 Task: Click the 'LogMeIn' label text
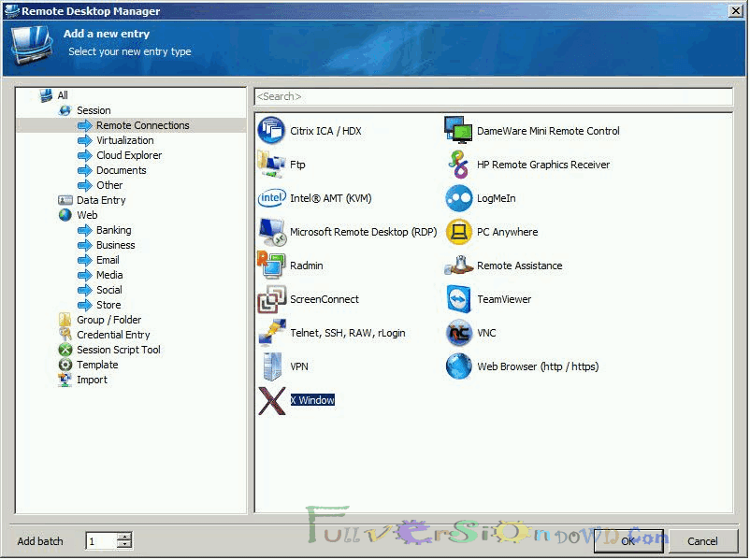pos(496,198)
